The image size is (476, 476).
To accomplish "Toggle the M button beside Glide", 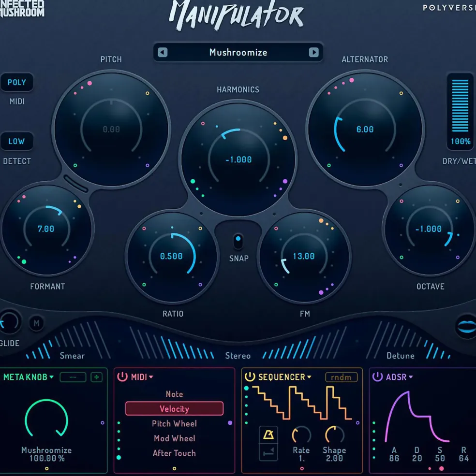I will [x=36, y=323].
